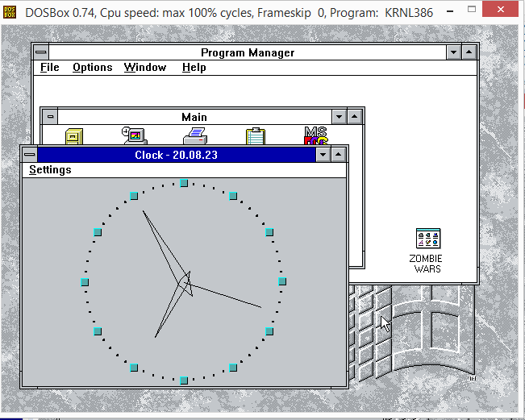Maximize the Clock window

(339, 155)
